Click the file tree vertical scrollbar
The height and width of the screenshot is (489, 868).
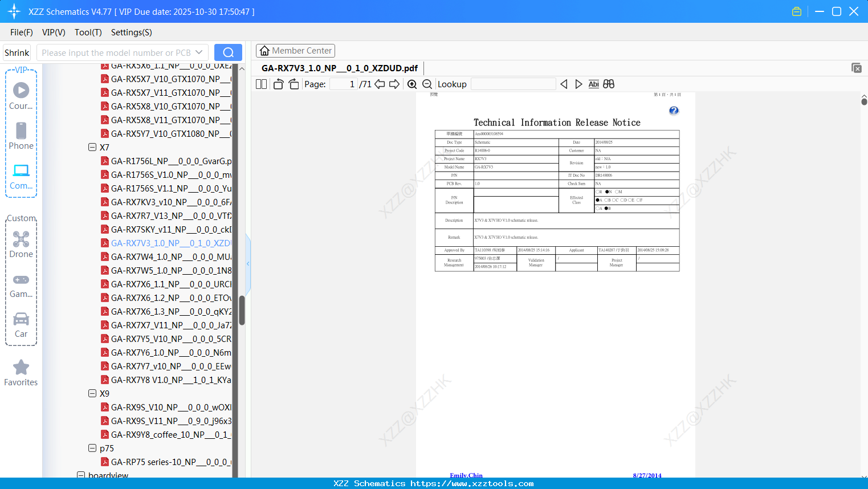[x=242, y=310]
